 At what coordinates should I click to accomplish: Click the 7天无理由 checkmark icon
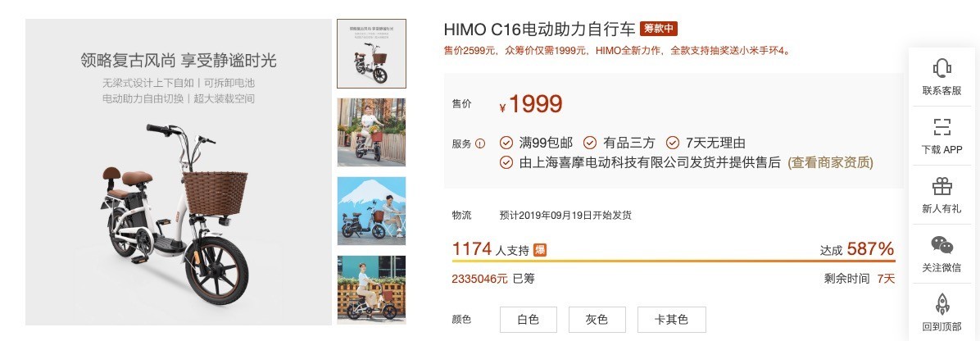(673, 143)
